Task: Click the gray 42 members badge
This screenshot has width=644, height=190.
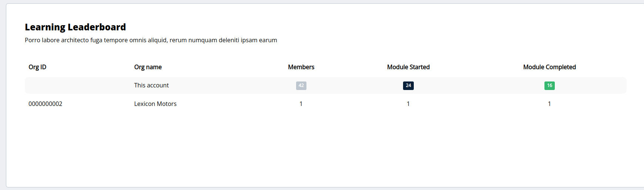Action: coord(301,86)
